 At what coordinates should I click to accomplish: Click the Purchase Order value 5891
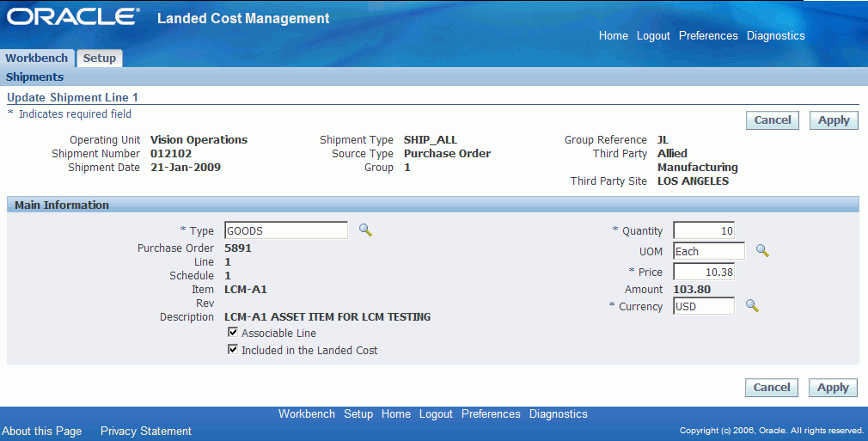[x=238, y=248]
